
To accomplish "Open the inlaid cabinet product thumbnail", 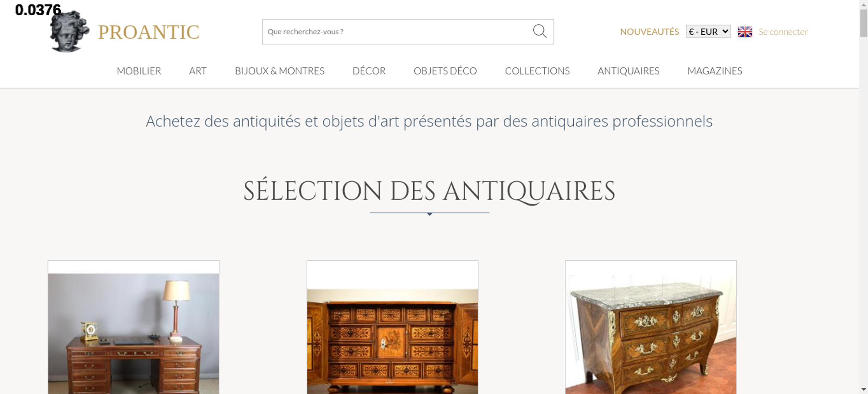I will (392, 327).
